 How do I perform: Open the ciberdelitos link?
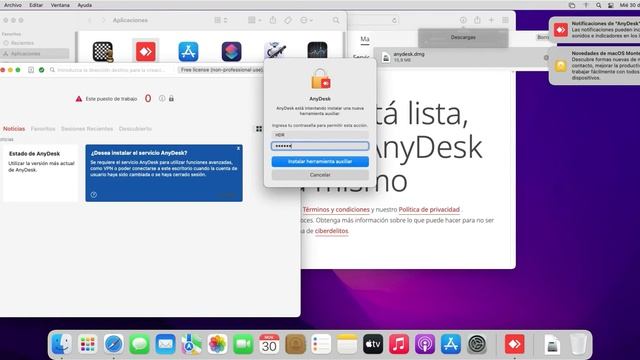[331, 231]
